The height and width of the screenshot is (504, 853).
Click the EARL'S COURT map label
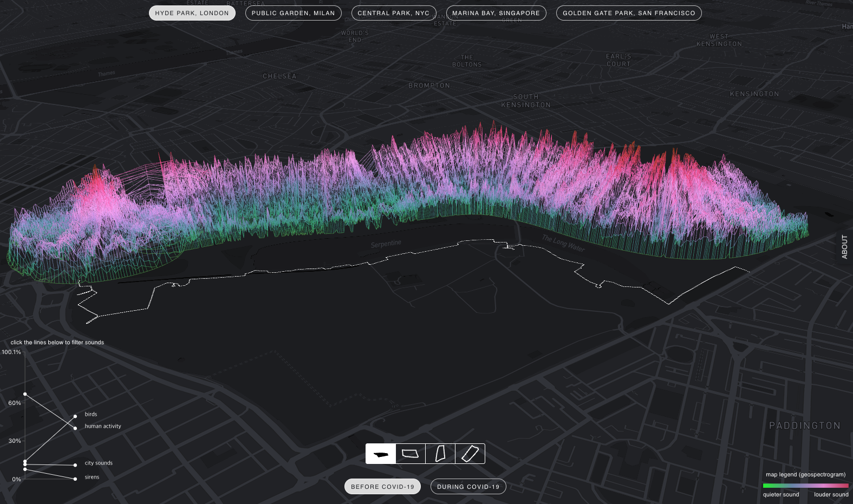618,60
